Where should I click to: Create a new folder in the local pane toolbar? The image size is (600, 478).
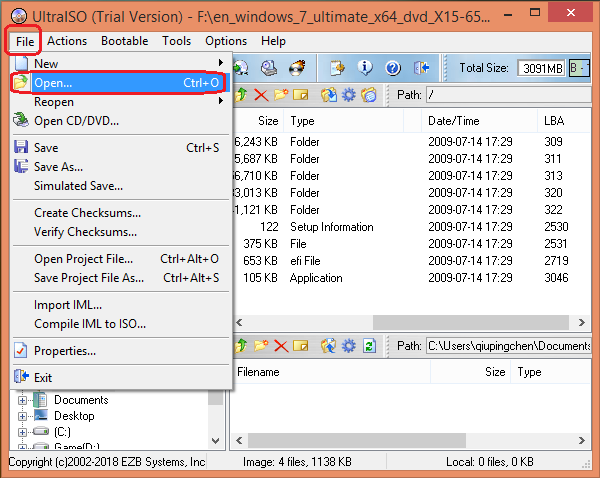pos(261,346)
